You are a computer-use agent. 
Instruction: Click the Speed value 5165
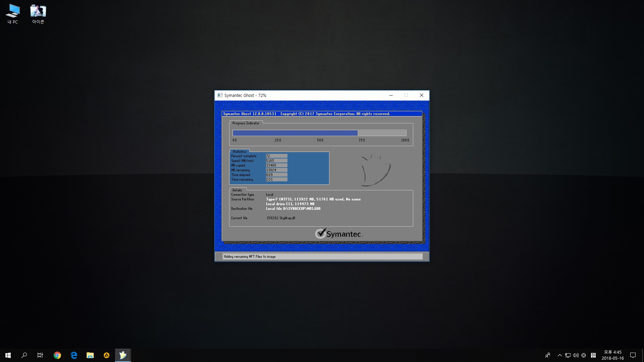276,161
